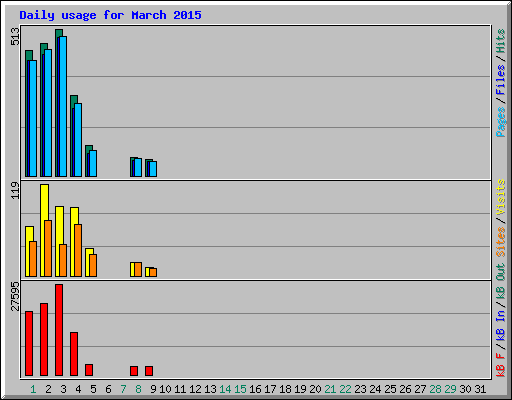Select the day 8 red kB bar
This screenshot has width=512, height=400.
[134, 371]
